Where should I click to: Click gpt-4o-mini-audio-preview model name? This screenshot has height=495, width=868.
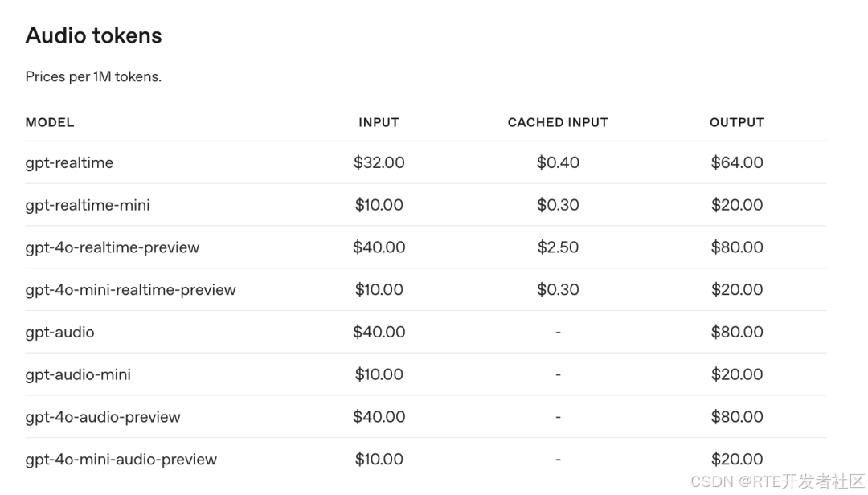coord(121,460)
